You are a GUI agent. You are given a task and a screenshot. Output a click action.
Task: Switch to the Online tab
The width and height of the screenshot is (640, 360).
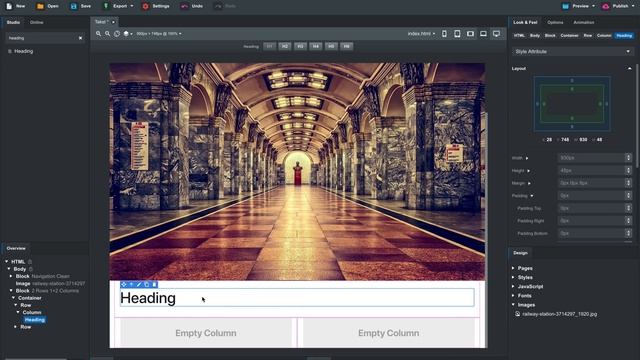[x=37, y=22]
